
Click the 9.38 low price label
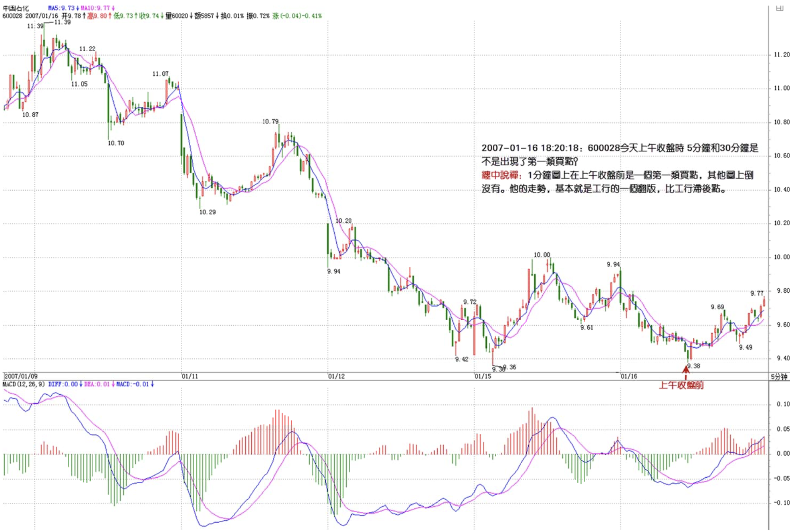[x=694, y=366]
